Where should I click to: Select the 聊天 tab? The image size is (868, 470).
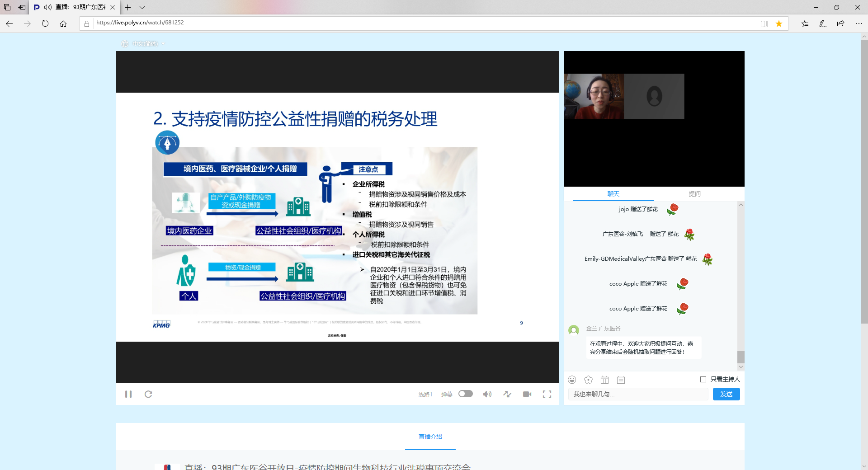pyautogui.click(x=613, y=194)
